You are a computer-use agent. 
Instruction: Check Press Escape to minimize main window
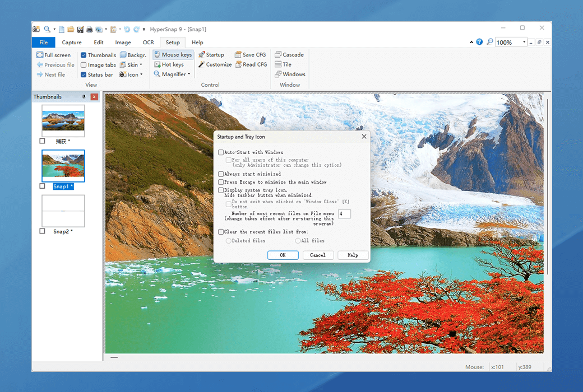221,182
